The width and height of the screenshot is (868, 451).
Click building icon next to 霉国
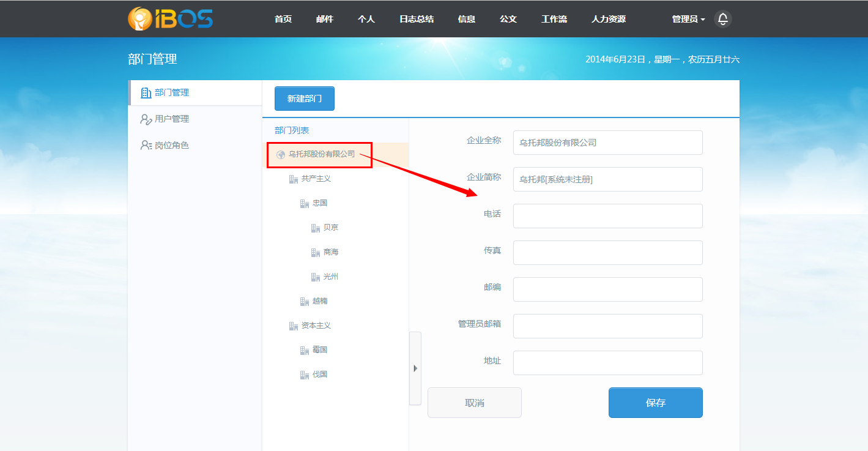[305, 351]
